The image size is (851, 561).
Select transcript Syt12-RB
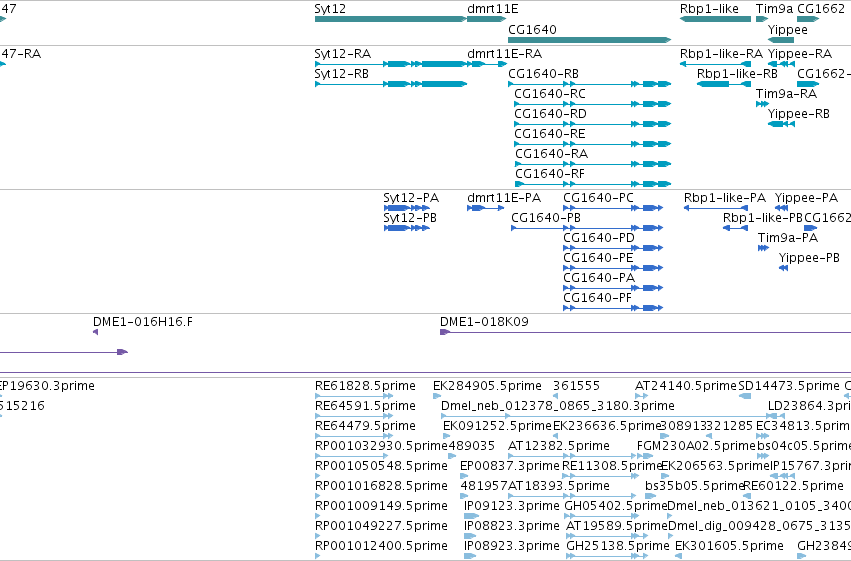390,84
